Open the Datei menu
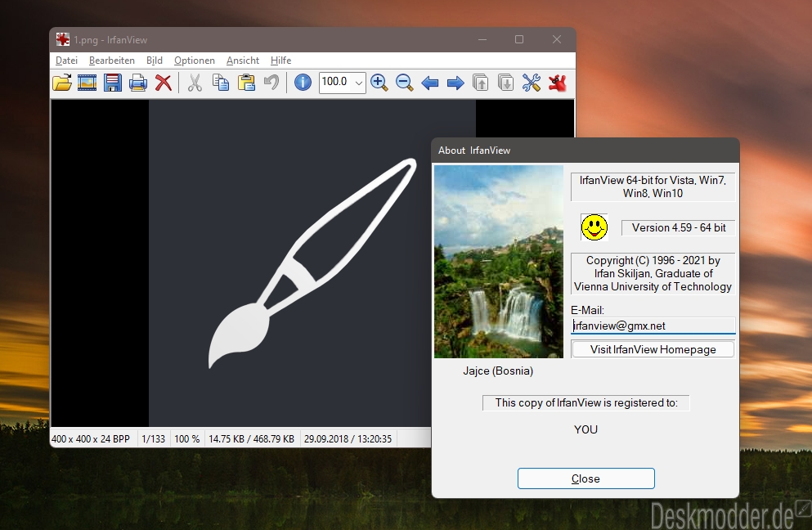Screen dimensions: 812x530 coord(66,61)
